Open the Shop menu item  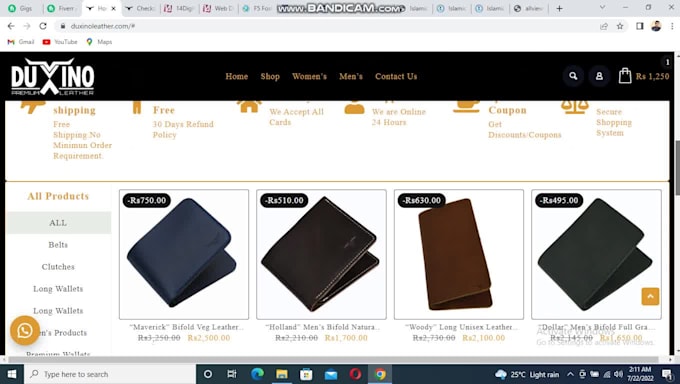(270, 76)
